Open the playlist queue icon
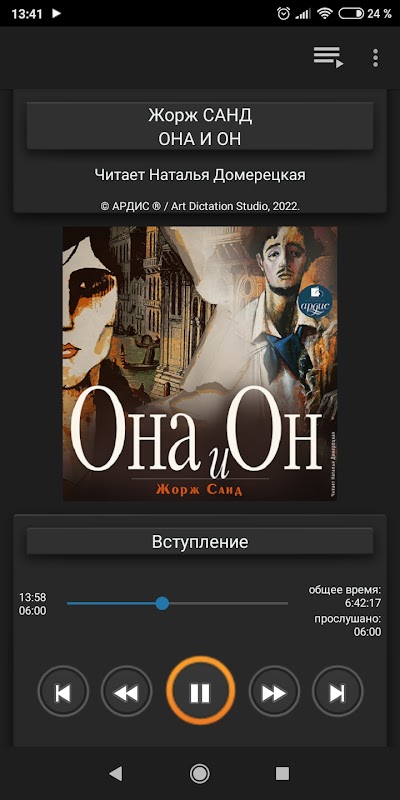 [328, 57]
